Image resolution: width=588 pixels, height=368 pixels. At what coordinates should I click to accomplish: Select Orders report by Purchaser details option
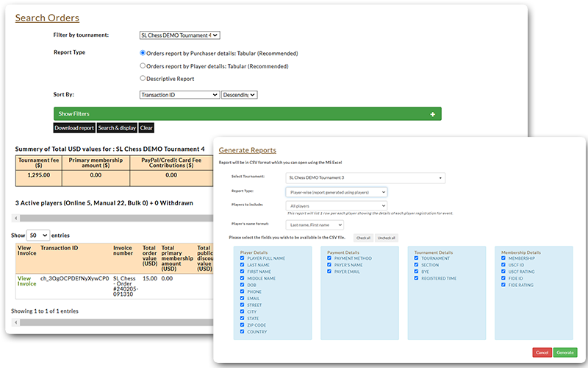point(143,53)
